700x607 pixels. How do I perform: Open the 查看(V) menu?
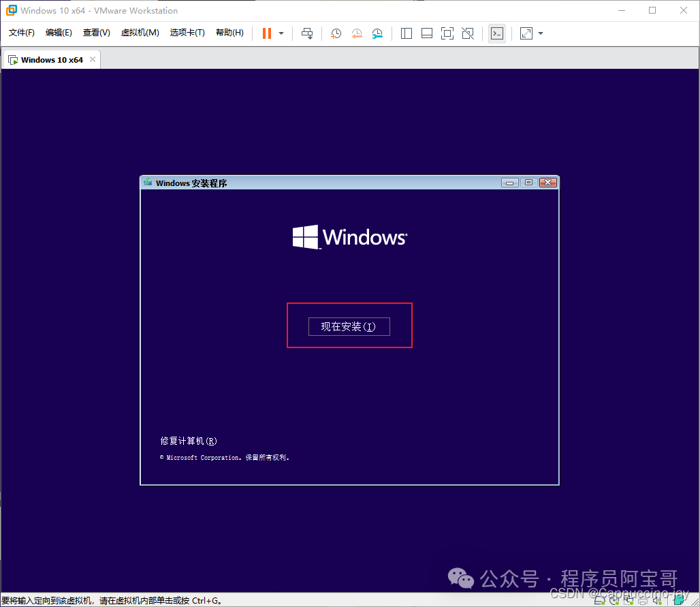pyautogui.click(x=97, y=33)
